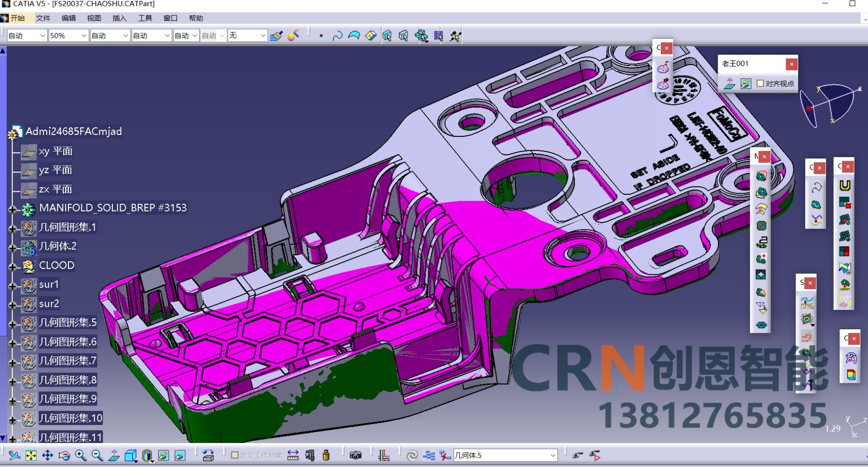Click the Update spiral icon
This screenshot has height=467, width=868.
(412, 455)
